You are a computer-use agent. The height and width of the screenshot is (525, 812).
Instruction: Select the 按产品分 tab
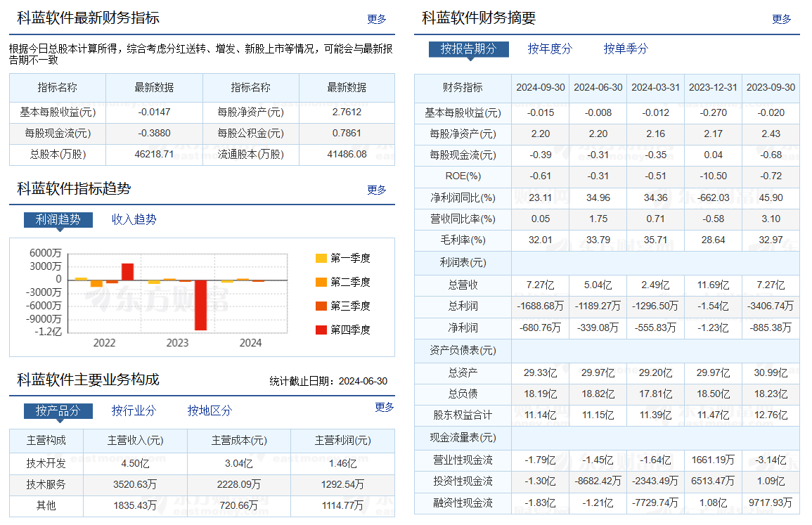pos(58,411)
